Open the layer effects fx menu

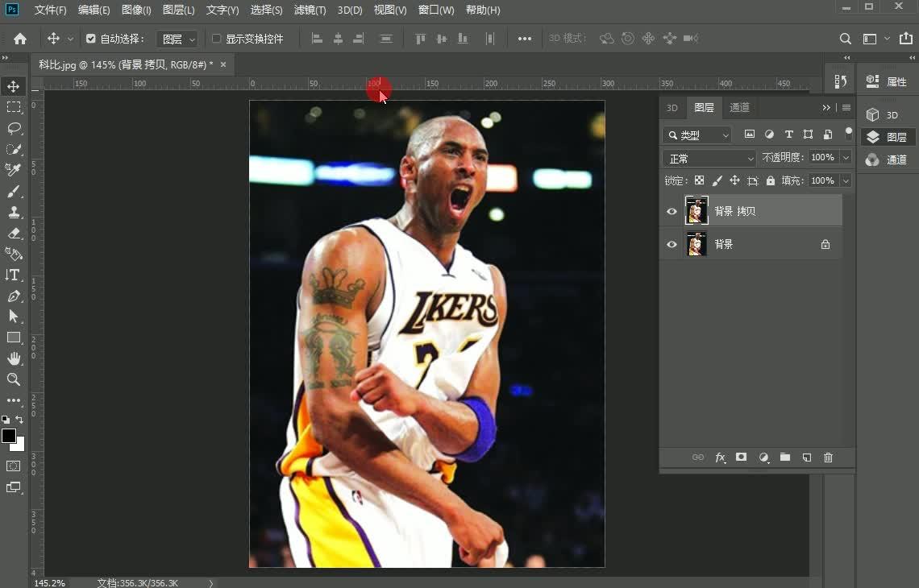pyautogui.click(x=720, y=458)
